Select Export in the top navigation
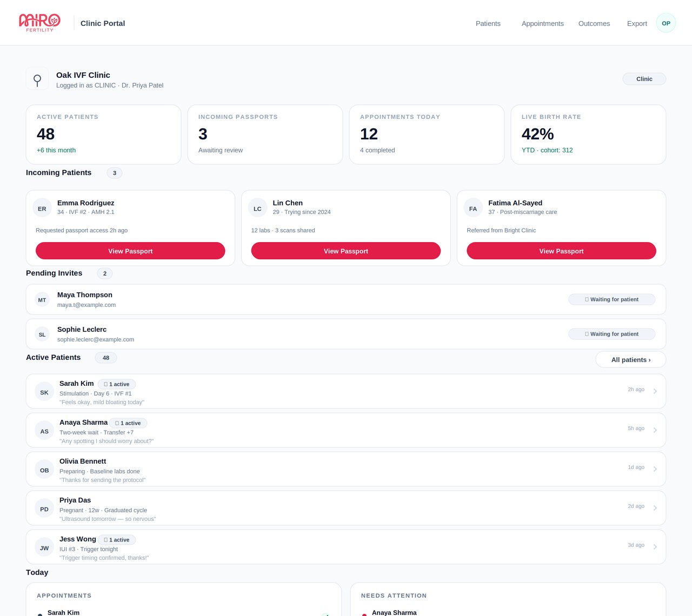The height and width of the screenshot is (616, 692). [x=637, y=23]
